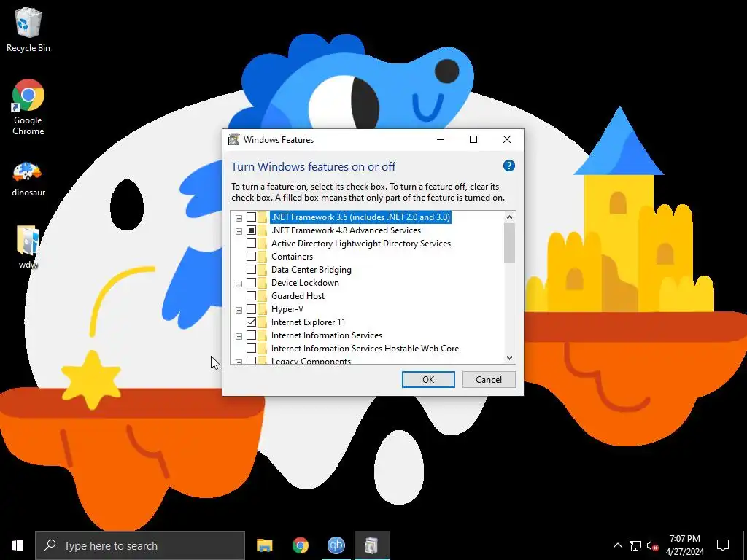Click the feature list scrollbar thumb

pyautogui.click(x=509, y=242)
